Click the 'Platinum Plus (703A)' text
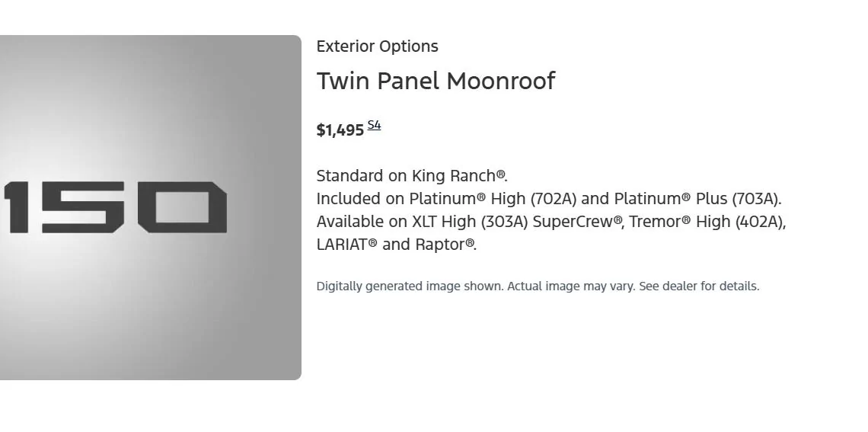 [x=697, y=199]
